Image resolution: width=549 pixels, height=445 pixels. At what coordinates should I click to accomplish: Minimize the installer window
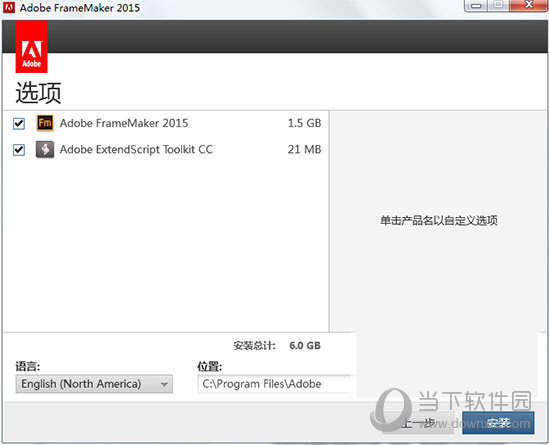point(476,6)
